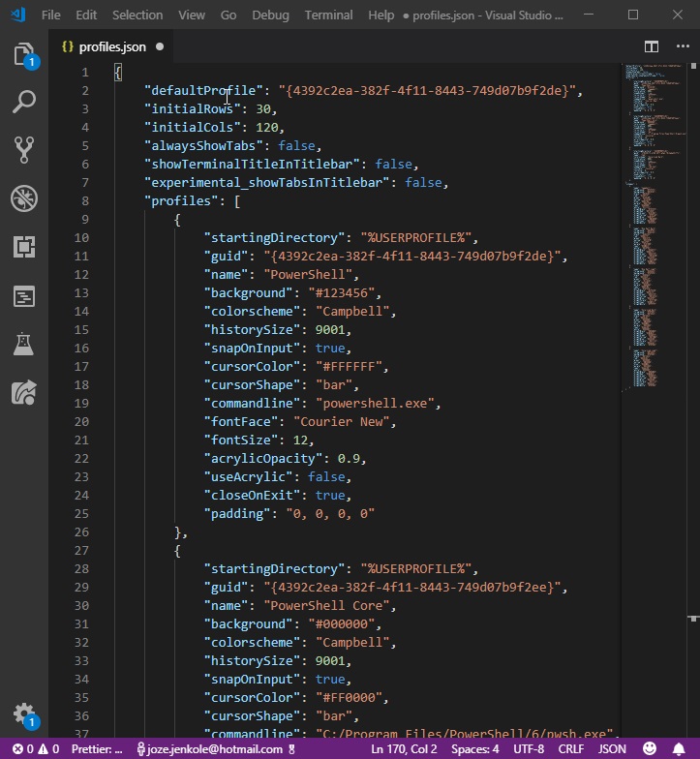
Task: Click false value of "alwaysShowTabs"
Action: 296,145
